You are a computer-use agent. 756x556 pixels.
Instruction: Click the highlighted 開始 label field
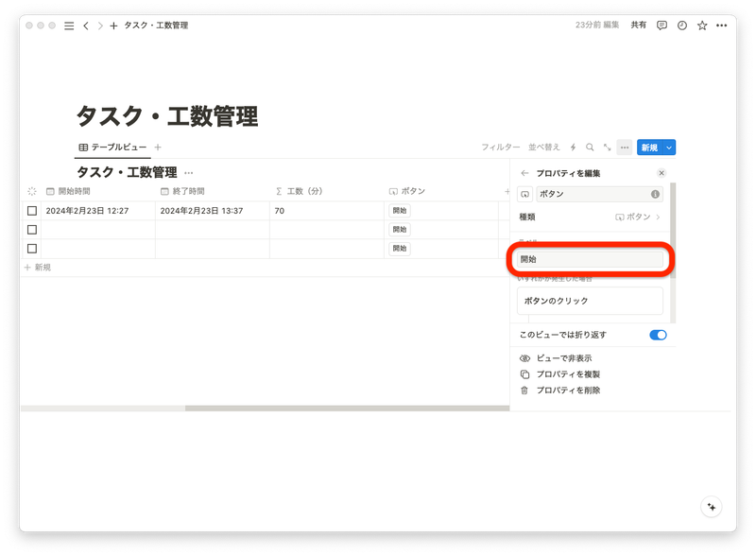[x=589, y=256]
